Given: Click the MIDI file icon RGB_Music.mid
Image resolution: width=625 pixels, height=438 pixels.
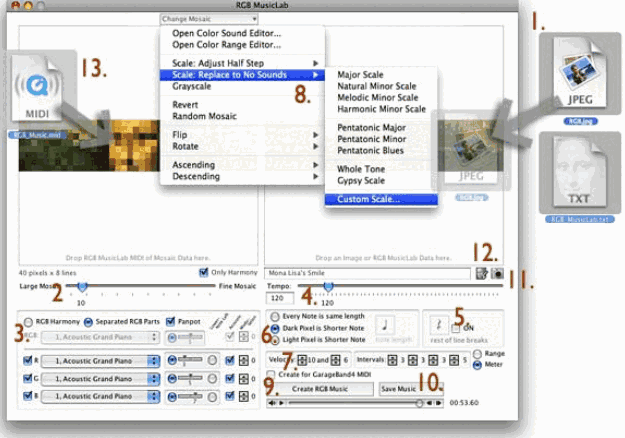Looking at the screenshot, I should 37,88.
